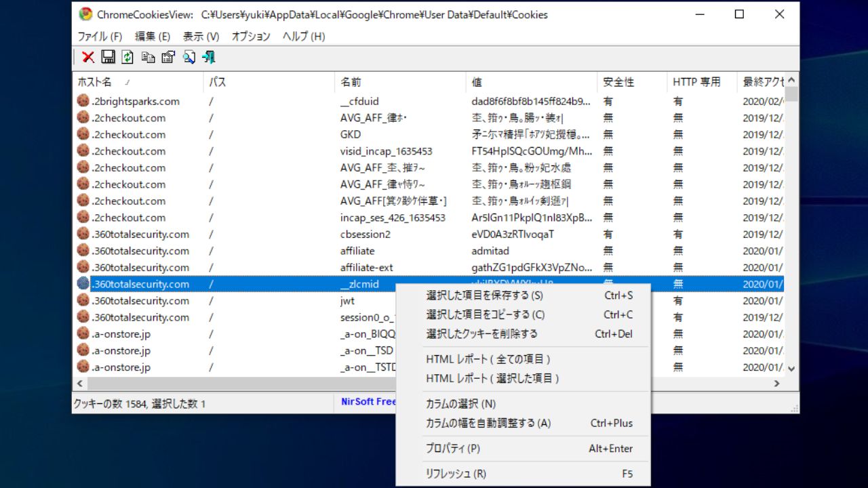Image resolution: width=868 pixels, height=488 pixels.
Task: Click the cookie icon of the visid_incap_1635453 row
Action: tap(83, 150)
